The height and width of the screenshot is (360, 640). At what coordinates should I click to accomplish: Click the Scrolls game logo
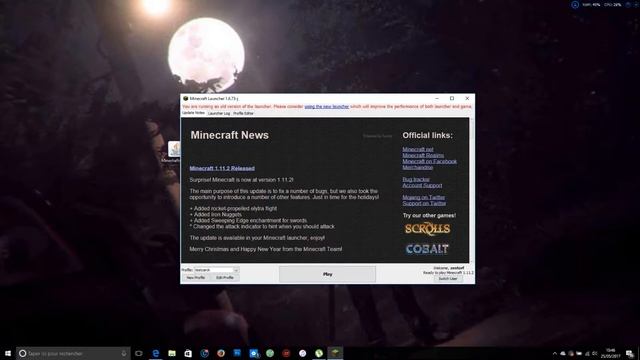[x=427, y=229]
